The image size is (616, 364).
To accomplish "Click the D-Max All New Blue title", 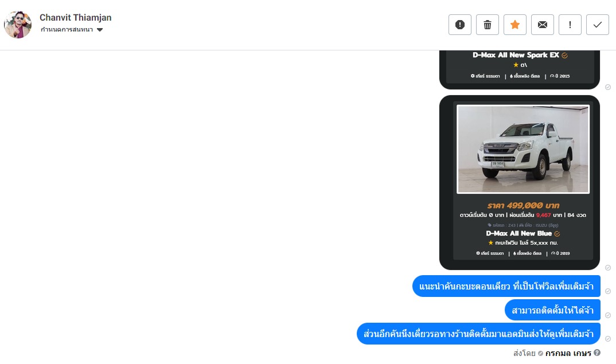I will click(518, 233).
